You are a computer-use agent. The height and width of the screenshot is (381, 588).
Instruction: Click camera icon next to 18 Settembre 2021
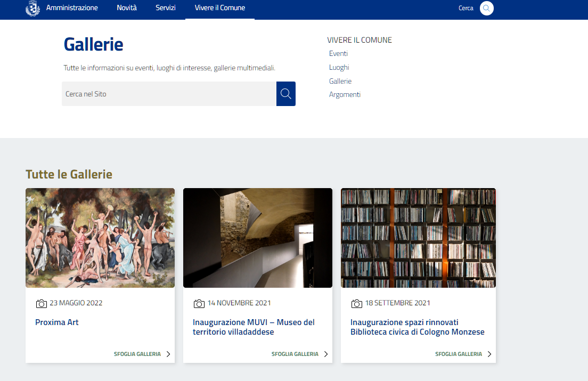pos(356,304)
